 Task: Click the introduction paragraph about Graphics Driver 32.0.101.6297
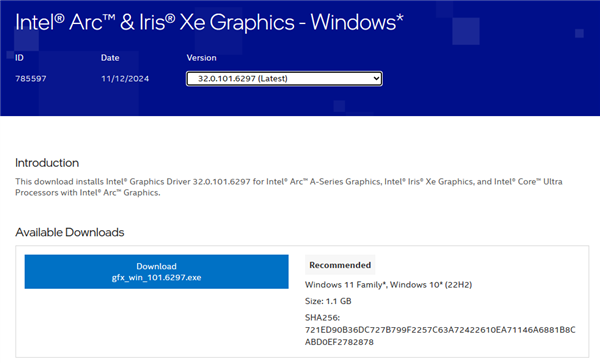point(289,187)
